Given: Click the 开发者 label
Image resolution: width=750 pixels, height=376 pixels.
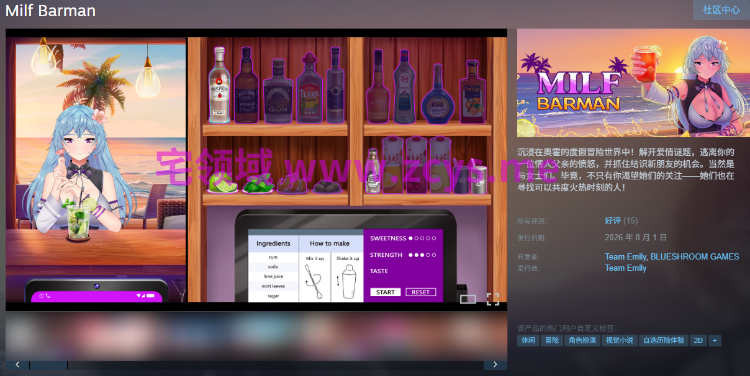Looking at the screenshot, I should pyautogui.click(x=528, y=257).
